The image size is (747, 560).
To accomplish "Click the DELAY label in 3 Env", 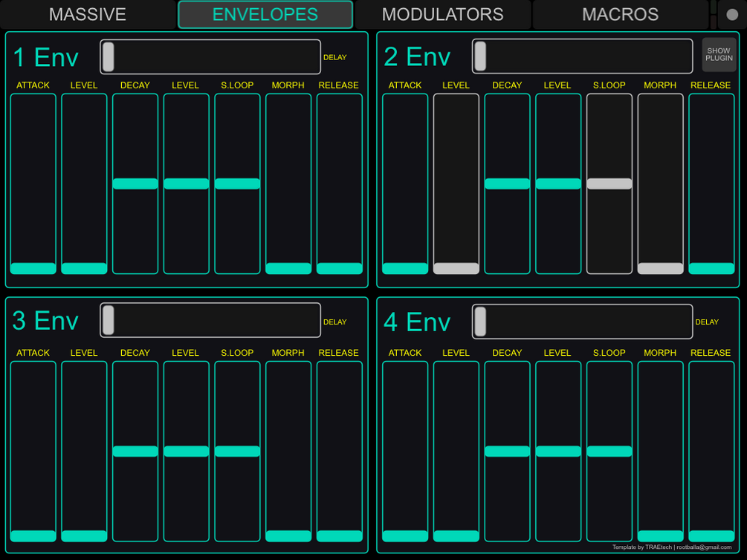I will [335, 322].
